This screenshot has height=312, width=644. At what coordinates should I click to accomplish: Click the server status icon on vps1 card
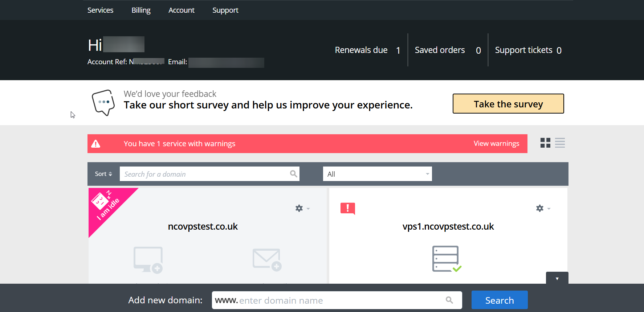click(447, 259)
